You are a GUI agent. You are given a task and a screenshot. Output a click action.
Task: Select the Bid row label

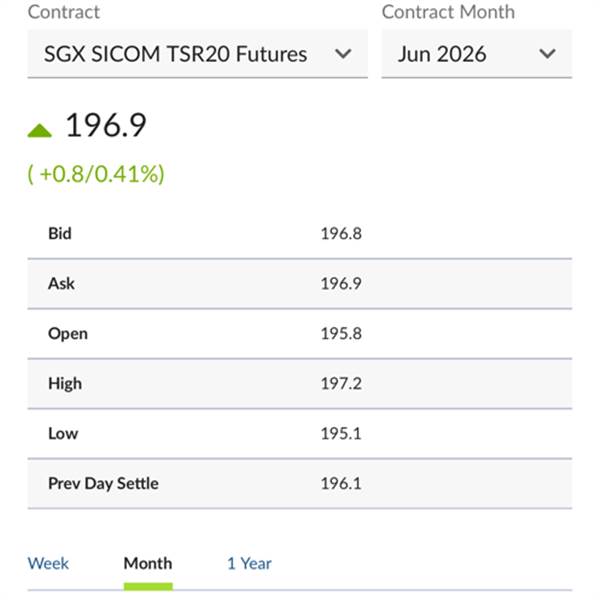(x=60, y=233)
